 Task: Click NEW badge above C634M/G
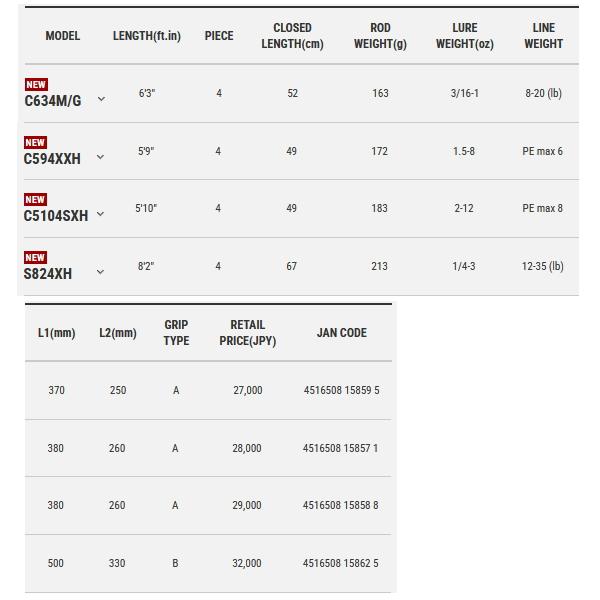[x=36, y=85]
